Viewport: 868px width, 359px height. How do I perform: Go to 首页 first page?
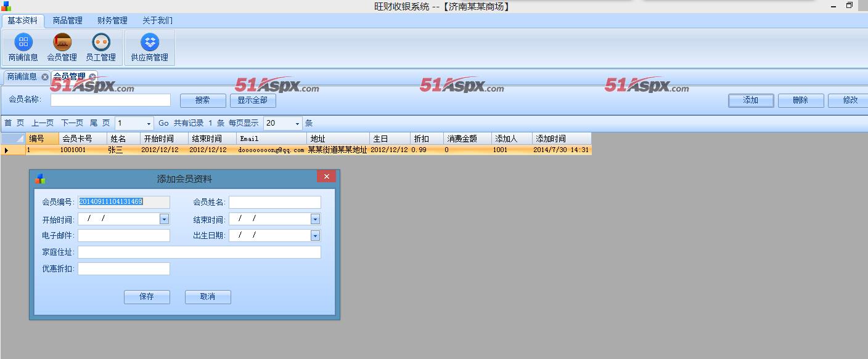(14, 123)
